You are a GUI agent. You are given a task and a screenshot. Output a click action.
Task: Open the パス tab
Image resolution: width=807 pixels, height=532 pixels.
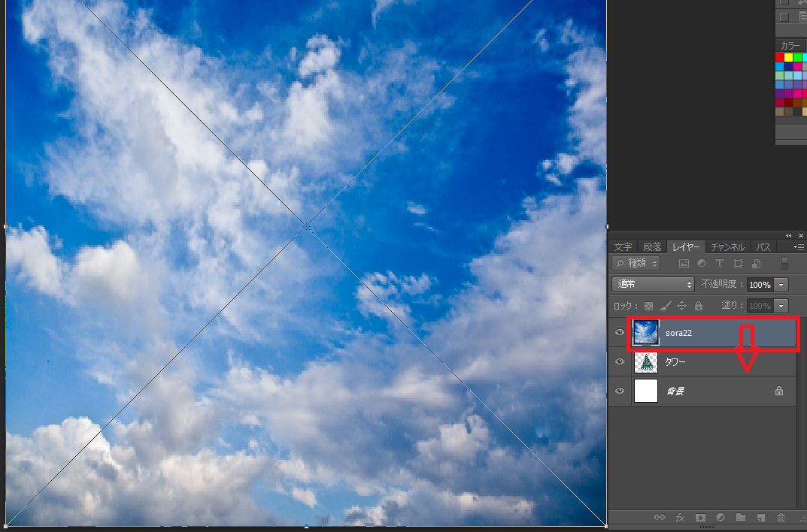[x=763, y=247]
